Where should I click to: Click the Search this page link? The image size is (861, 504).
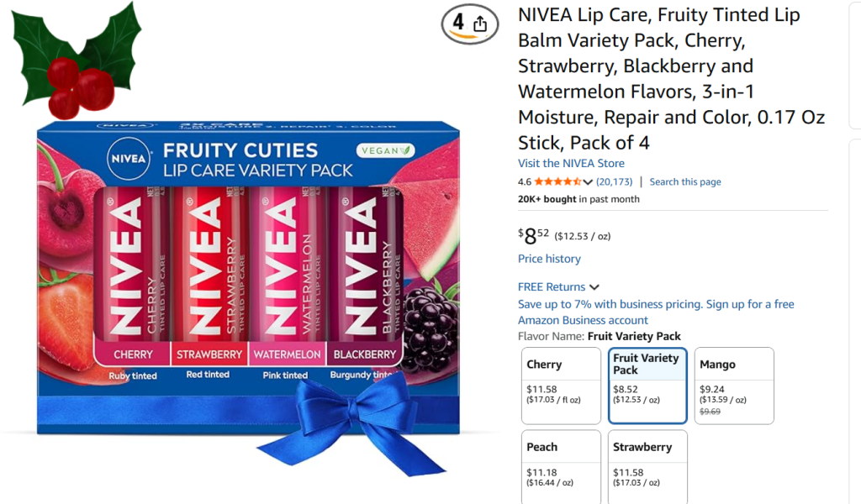coord(684,181)
